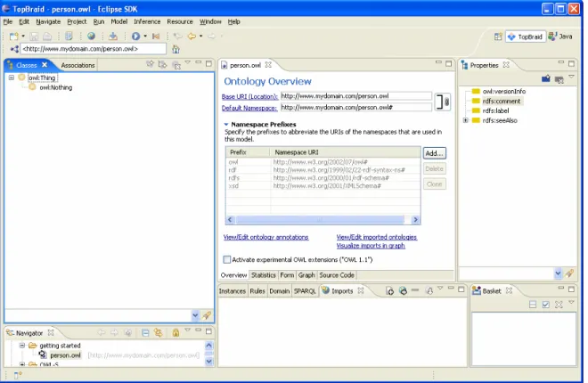Click the Add... prefix button
Viewport: 588px width, 383px height.
434,153
